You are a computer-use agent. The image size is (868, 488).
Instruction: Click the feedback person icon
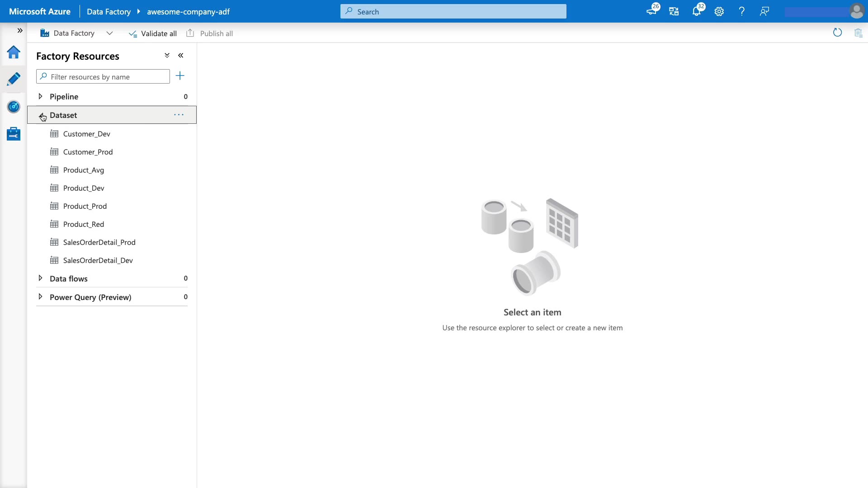764,11
